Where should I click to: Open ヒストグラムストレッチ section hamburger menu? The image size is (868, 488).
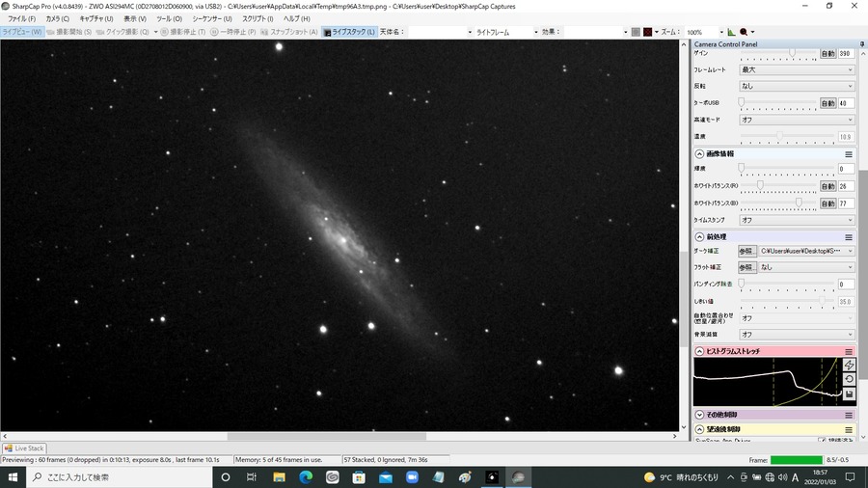coord(848,351)
